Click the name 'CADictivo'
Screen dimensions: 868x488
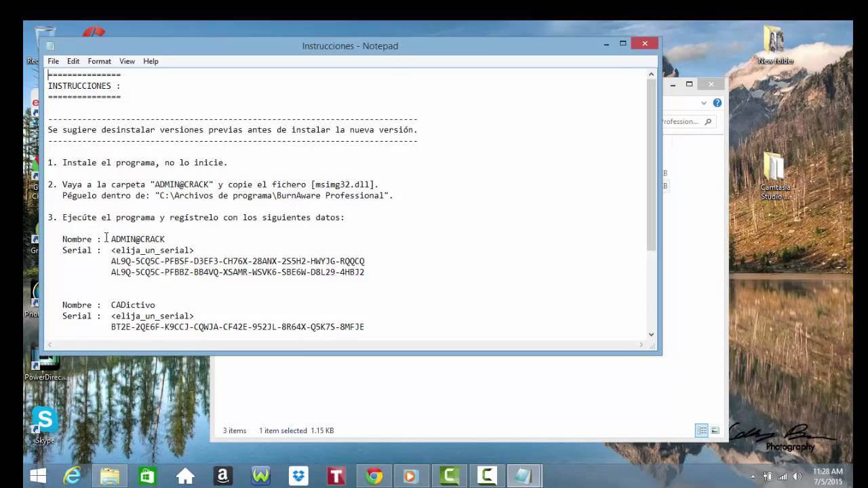click(133, 305)
